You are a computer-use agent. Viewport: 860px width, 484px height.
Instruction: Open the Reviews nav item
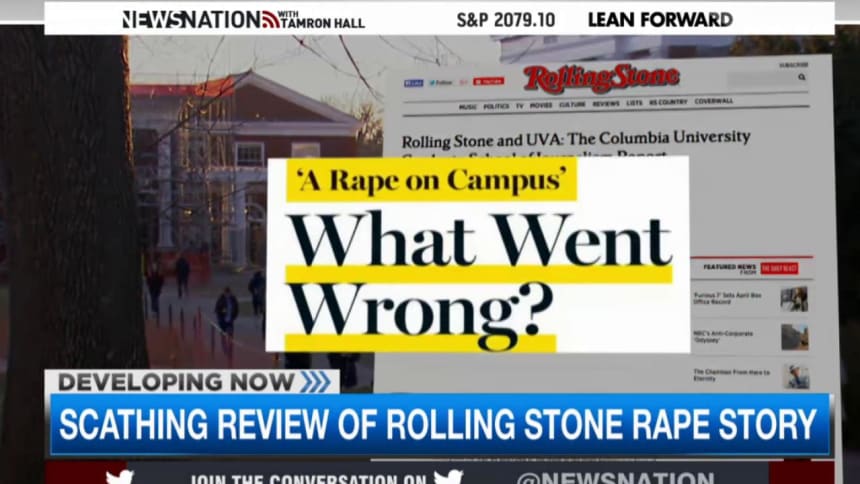click(606, 104)
